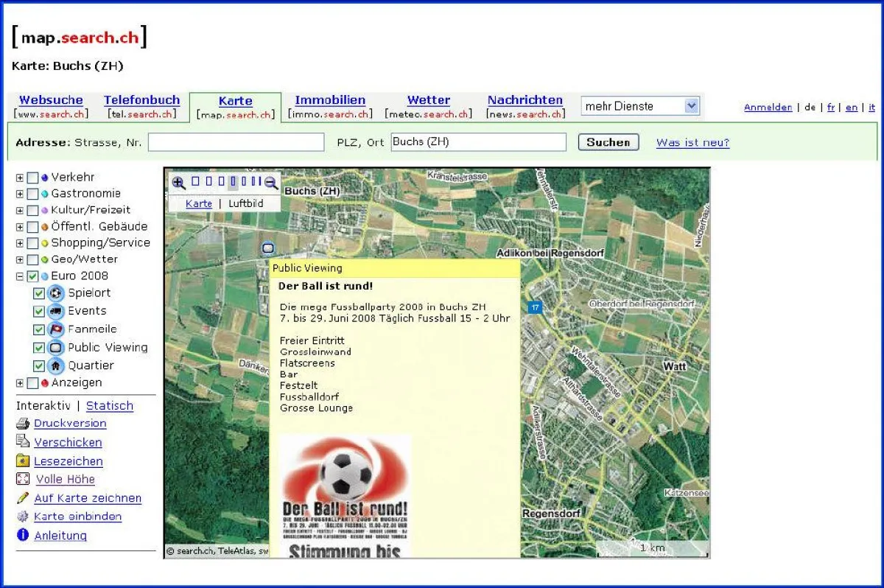Screen dimensions: 884x588
Task: Activate the Auf Karte zeichnen pencil tool
Action: point(21,498)
